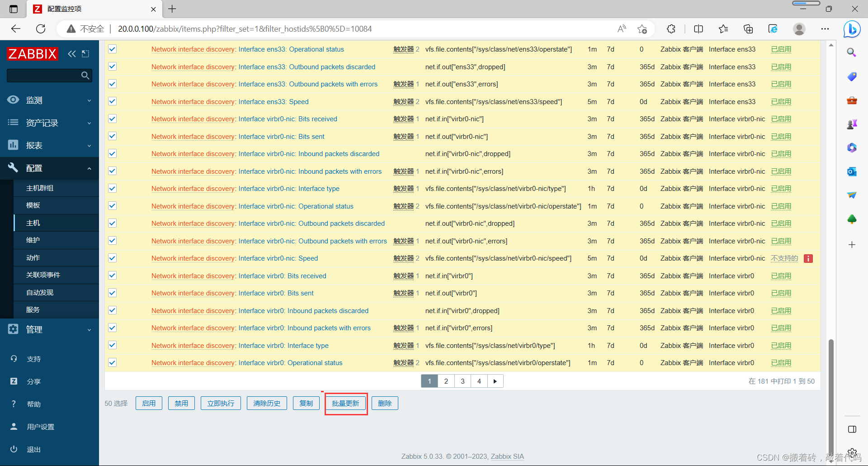Open the collections icon

click(748, 29)
